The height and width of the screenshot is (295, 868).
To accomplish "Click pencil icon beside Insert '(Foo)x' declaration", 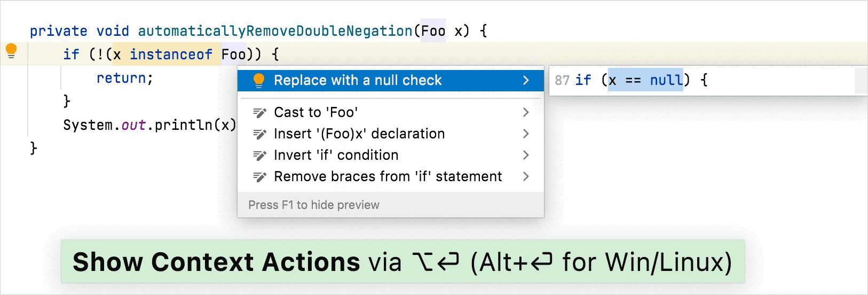I will tap(259, 134).
